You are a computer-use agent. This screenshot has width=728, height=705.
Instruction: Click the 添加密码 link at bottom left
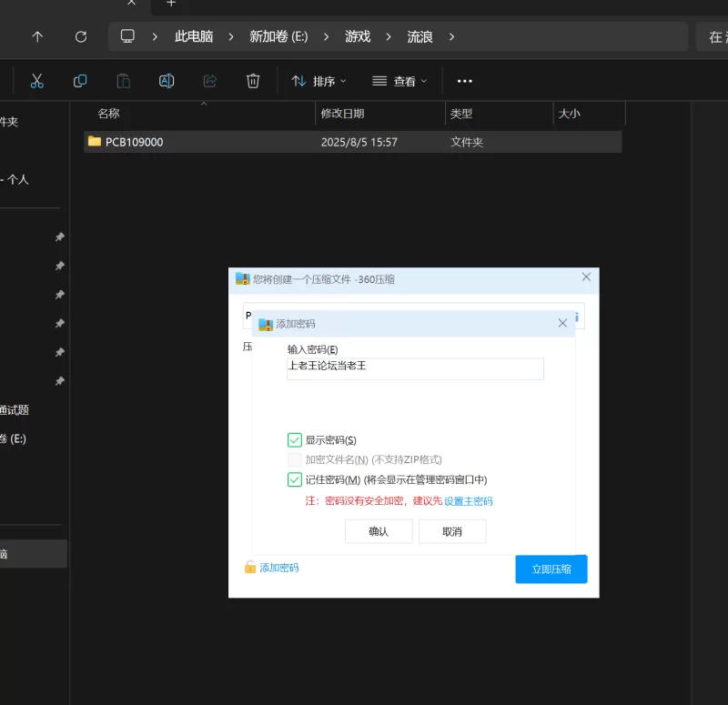279,568
